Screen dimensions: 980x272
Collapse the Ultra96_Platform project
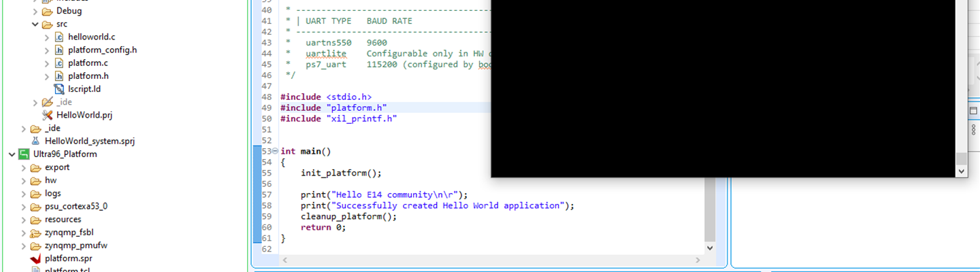[12, 154]
